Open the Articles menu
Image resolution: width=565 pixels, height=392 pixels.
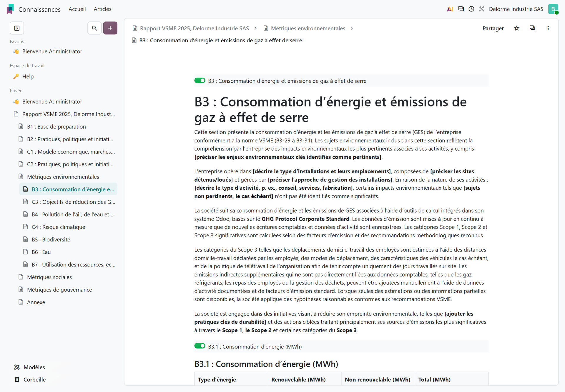pyautogui.click(x=102, y=9)
